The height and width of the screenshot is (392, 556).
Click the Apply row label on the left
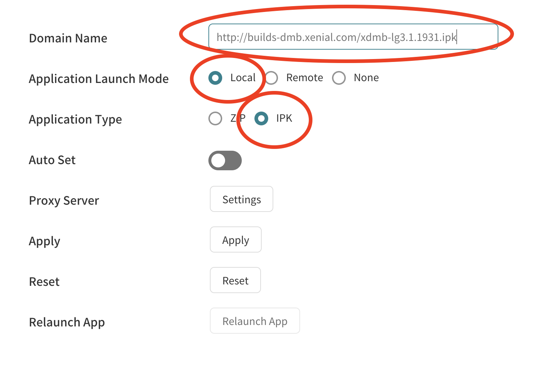(x=44, y=241)
